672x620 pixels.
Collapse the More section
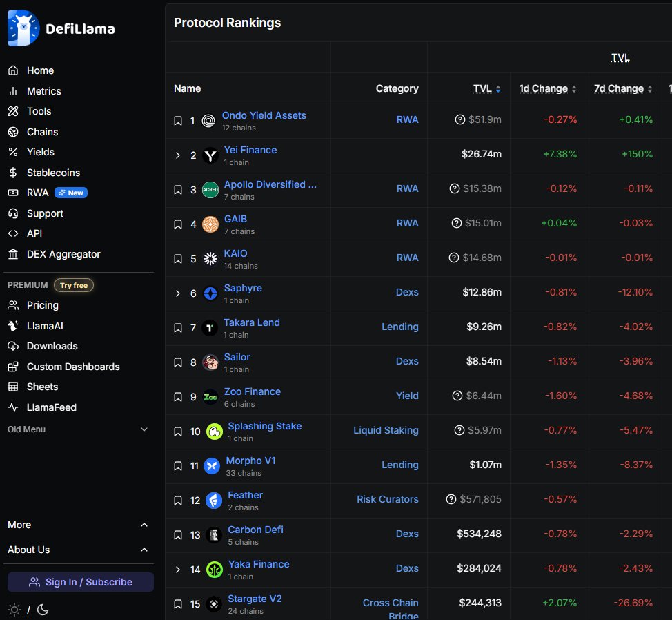[144, 525]
